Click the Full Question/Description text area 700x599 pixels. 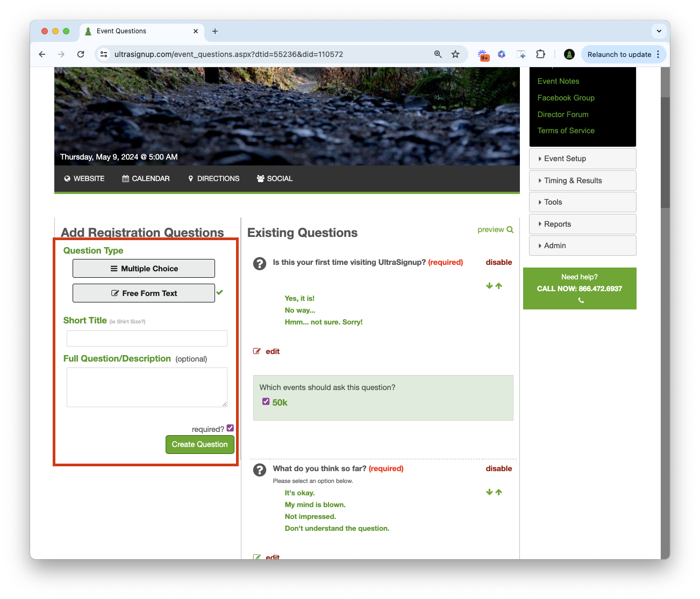tap(147, 387)
